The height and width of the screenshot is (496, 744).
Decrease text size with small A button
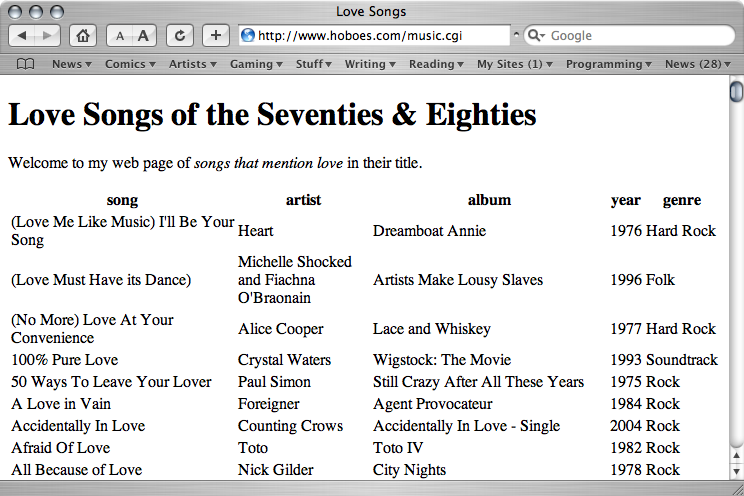coord(120,36)
